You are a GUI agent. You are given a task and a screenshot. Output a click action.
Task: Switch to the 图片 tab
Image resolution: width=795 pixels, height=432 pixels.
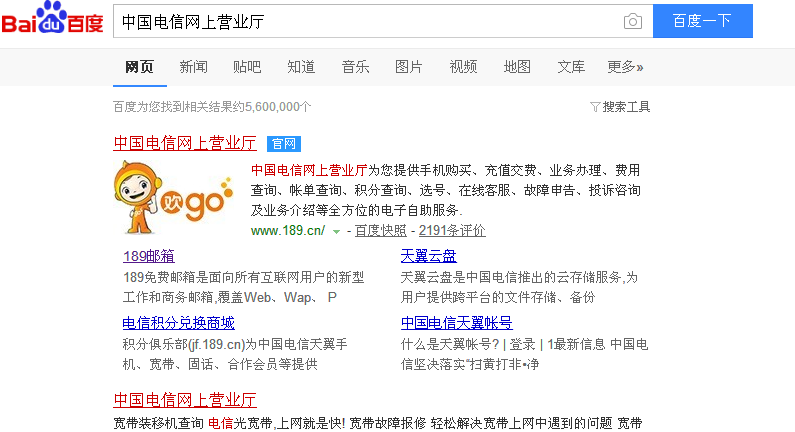coord(409,67)
